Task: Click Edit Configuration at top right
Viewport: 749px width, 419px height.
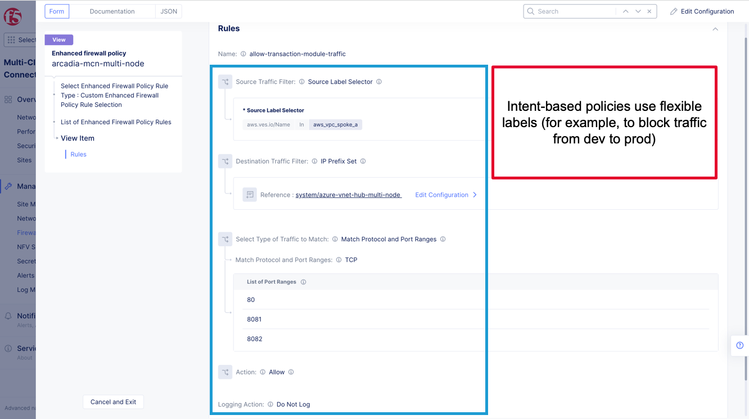Action: pos(702,11)
